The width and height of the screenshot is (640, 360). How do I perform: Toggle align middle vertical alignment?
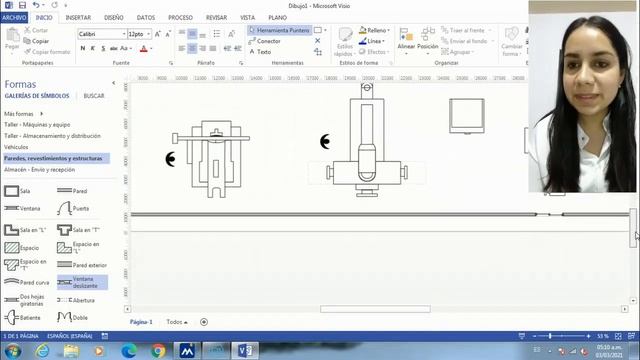point(192,34)
